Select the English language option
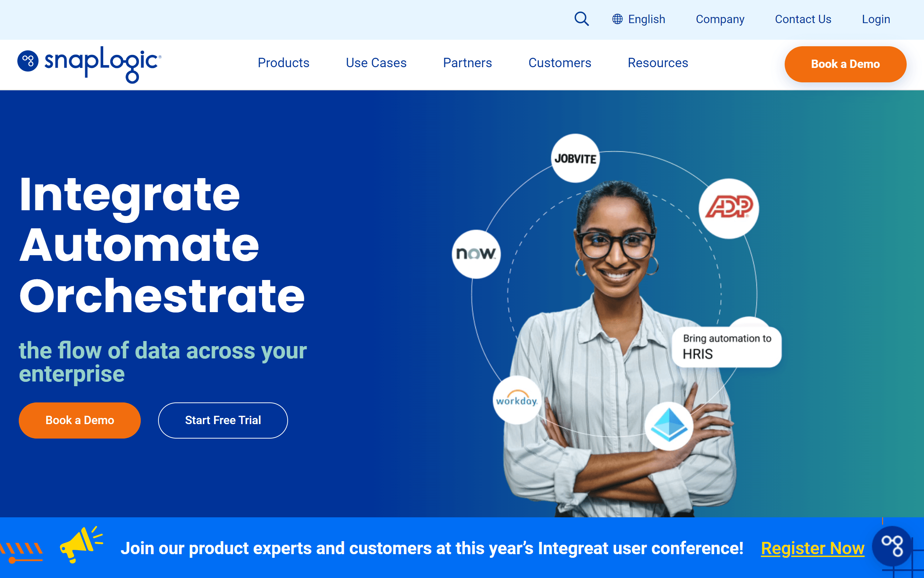Image resolution: width=924 pixels, height=578 pixels. 646,19
